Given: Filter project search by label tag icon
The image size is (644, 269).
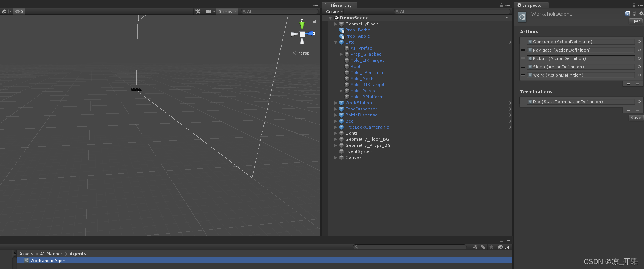Looking at the screenshot, I should click(x=483, y=247).
